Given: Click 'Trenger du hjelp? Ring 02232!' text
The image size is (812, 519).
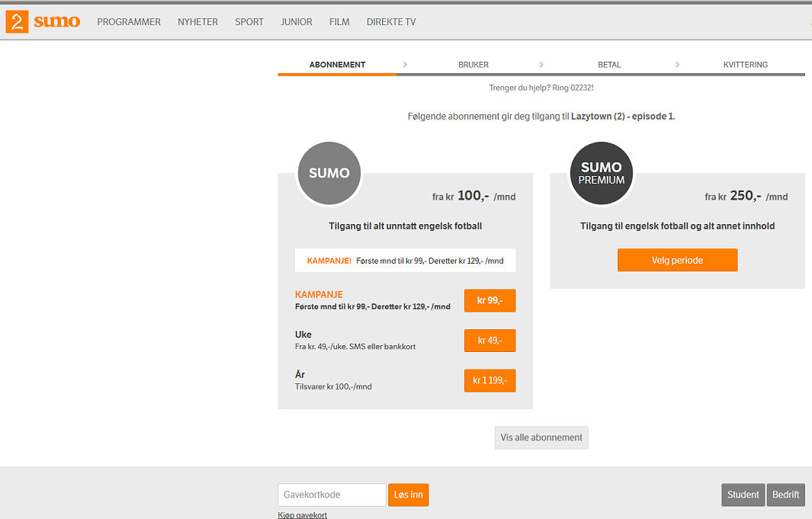Looking at the screenshot, I should (541, 88).
